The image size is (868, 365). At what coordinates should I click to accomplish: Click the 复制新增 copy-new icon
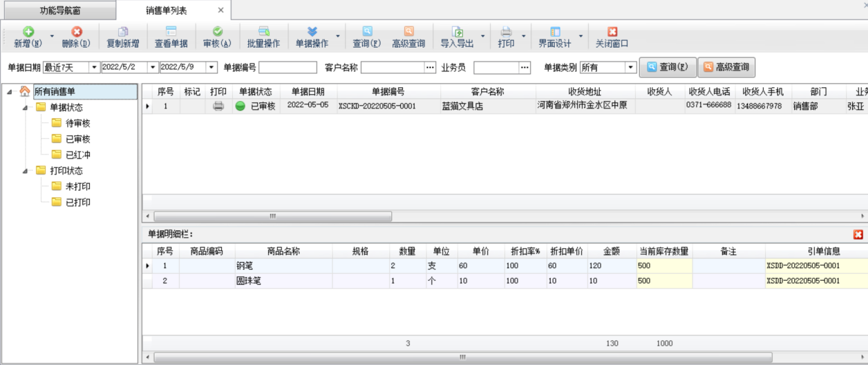(x=123, y=32)
